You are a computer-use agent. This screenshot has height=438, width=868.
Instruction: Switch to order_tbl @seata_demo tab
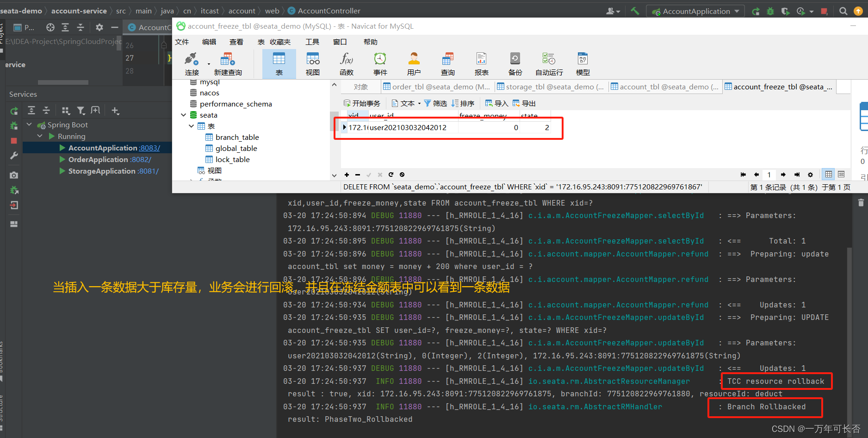(x=437, y=87)
